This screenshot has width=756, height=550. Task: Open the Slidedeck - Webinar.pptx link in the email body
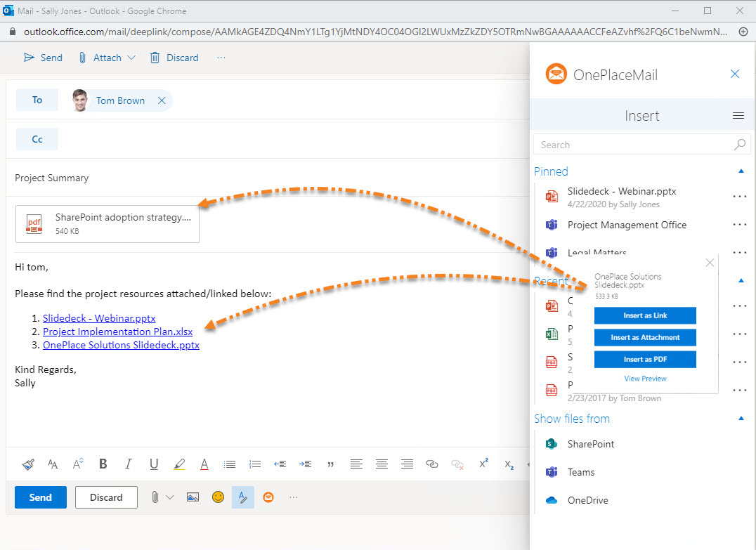[x=99, y=318]
